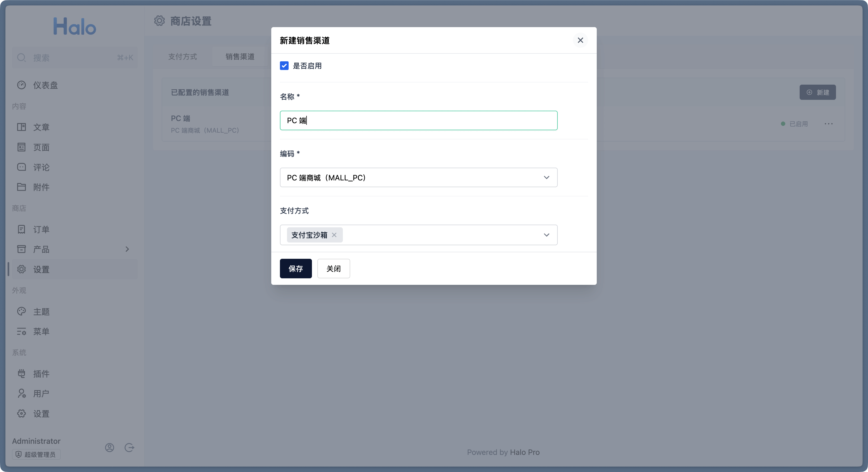868x472 pixels.
Task: Uncheck the 是否启用 checkbox
Action: click(284, 66)
